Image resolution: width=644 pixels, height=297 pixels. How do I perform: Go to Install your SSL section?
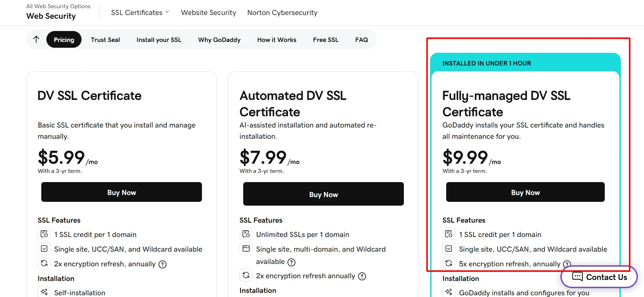[159, 40]
